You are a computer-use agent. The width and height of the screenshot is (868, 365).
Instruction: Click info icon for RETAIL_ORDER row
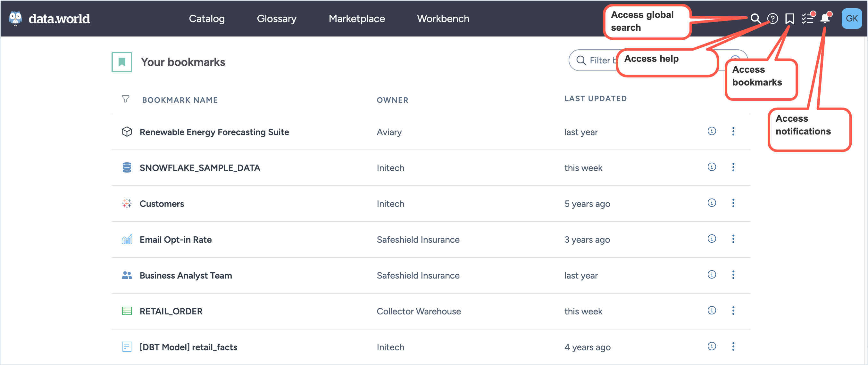pyautogui.click(x=712, y=311)
